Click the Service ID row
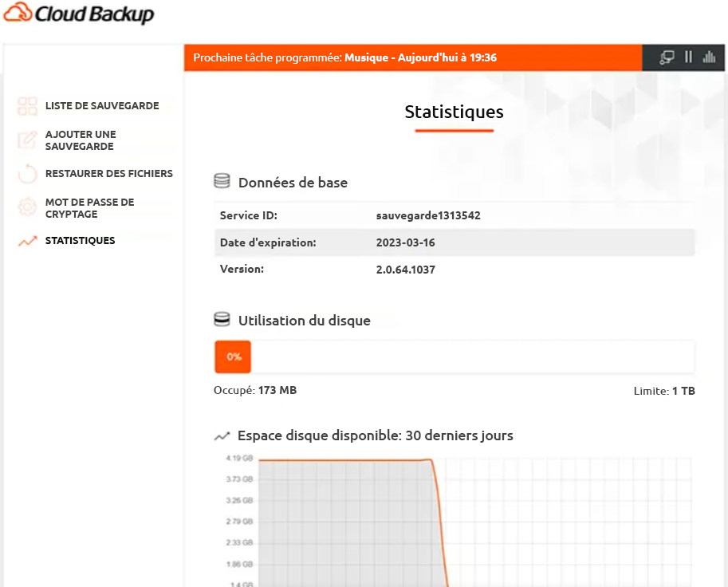 [454, 215]
